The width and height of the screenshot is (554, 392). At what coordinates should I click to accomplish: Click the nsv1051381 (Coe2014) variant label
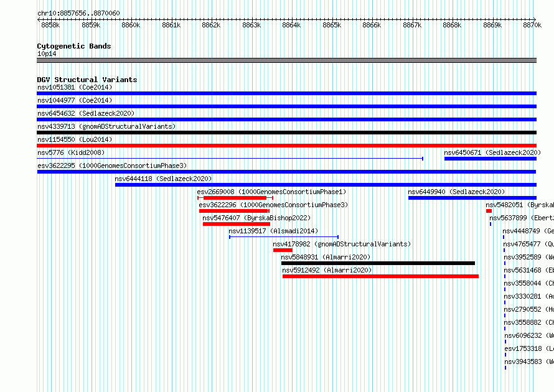coord(75,87)
